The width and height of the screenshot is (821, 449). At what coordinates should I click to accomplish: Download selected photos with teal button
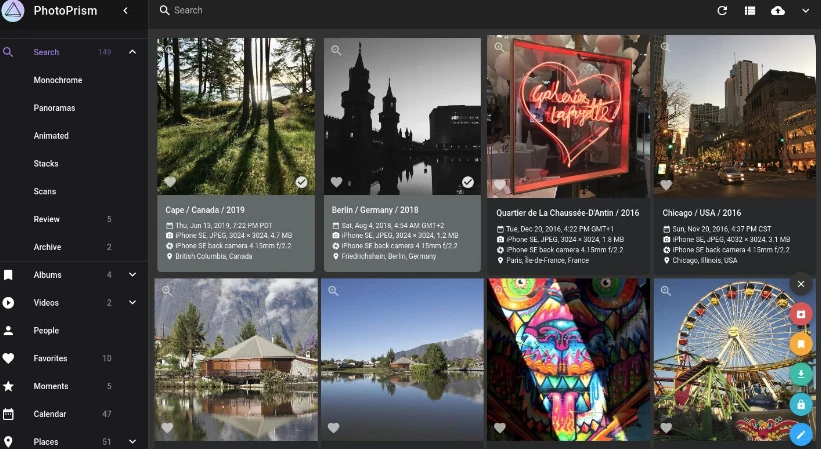coord(801,374)
